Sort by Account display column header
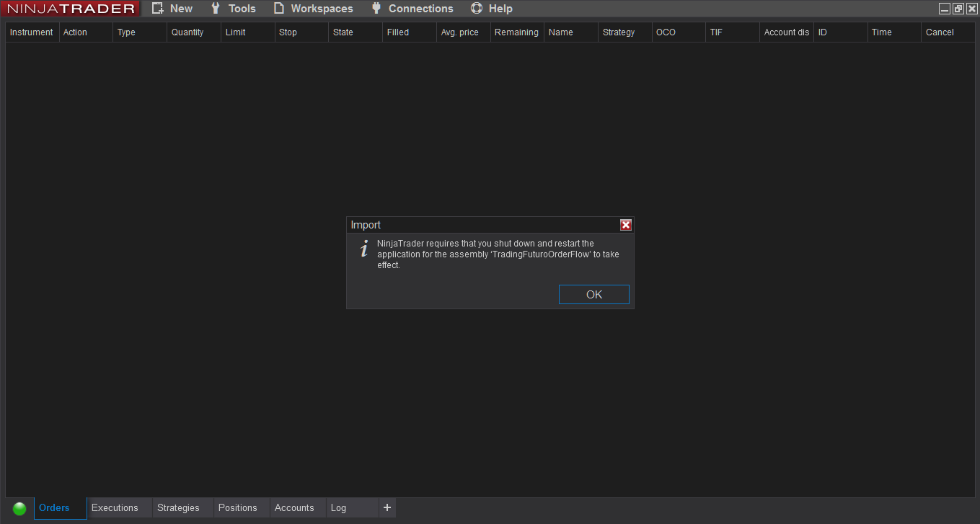 click(x=787, y=32)
